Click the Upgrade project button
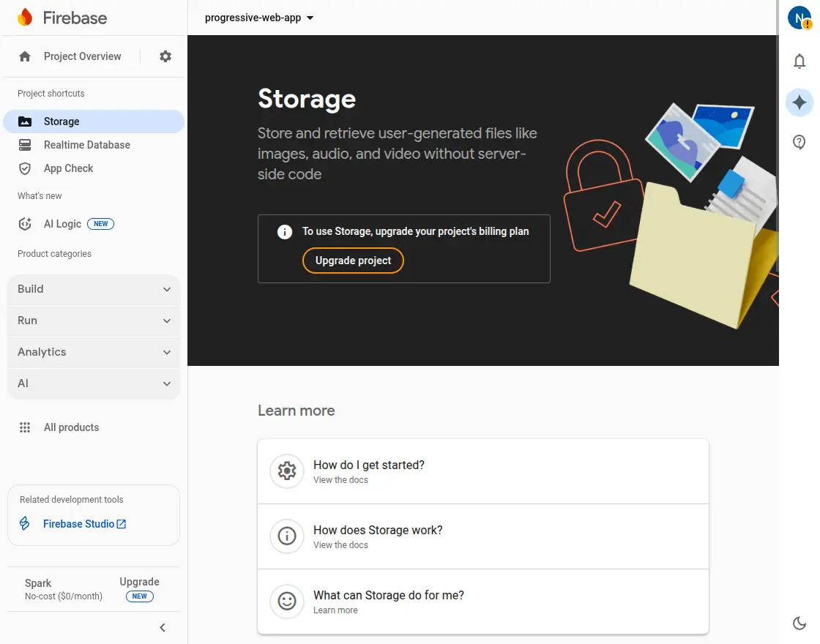Screen dimensions: 820x644 click(x=353, y=261)
